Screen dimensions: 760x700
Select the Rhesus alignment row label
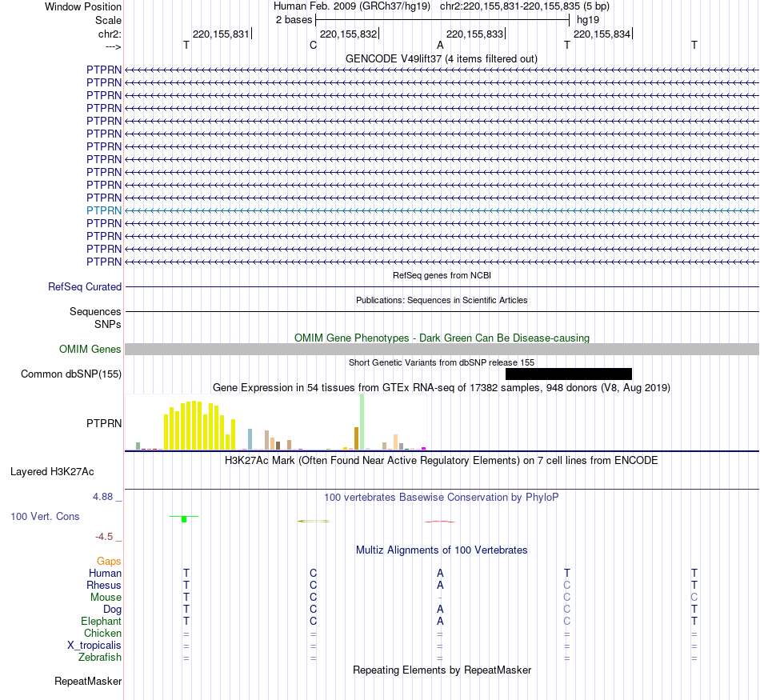tap(104, 585)
